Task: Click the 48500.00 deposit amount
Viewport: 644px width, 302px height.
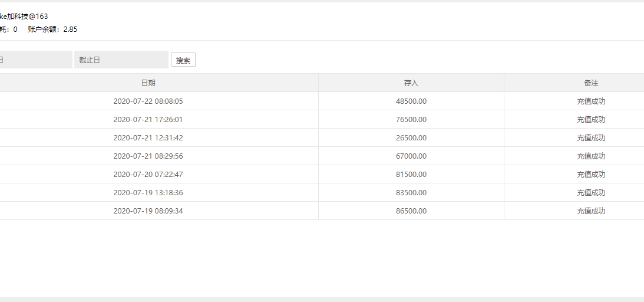Action: [x=411, y=101]
